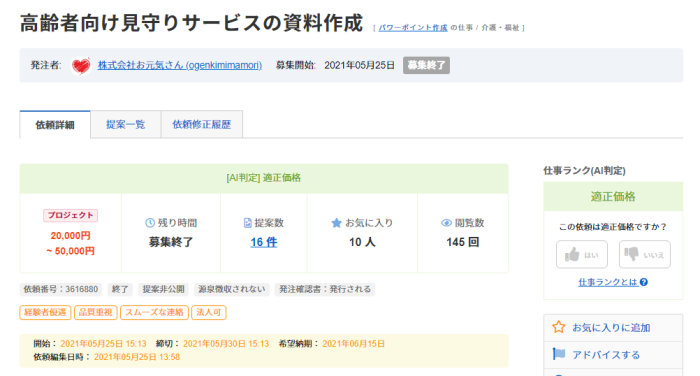Viewport: 700px width, 376px height.
Task: Click the プロジェクト type badge
Action: pyautogui.click(x=71, y=215)
